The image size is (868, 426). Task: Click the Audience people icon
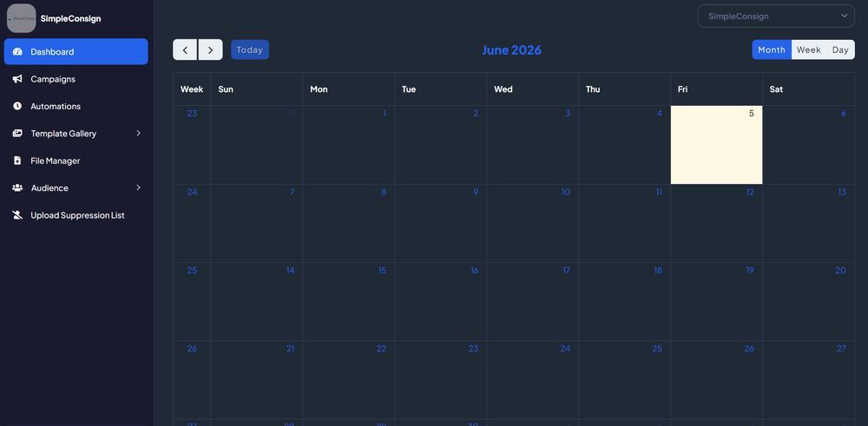[x=17, y=187]
